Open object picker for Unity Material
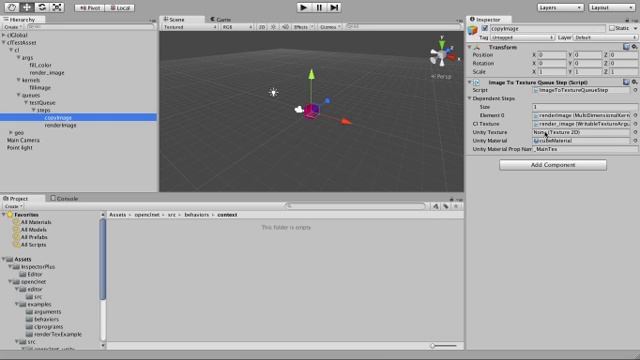 [635, 141]
